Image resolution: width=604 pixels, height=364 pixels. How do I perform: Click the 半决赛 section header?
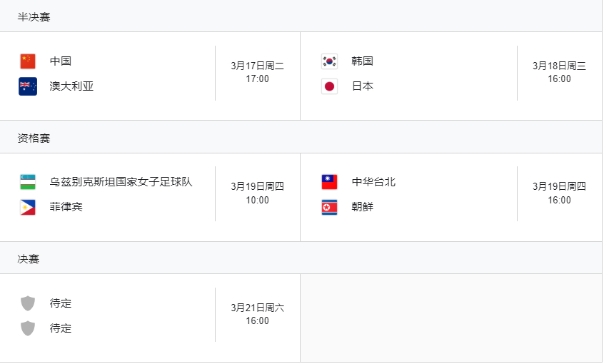coord(34,16)
